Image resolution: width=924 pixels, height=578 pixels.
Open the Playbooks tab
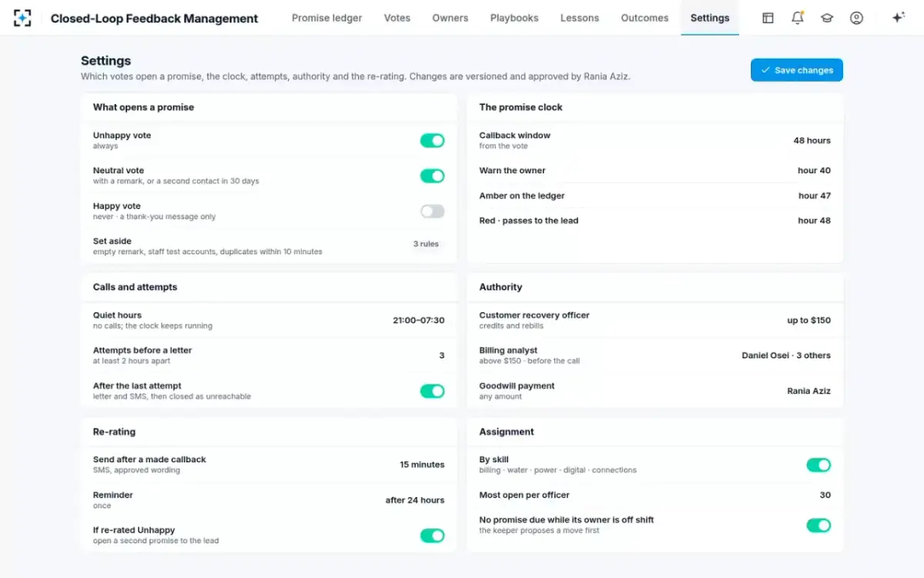[514, 18]
